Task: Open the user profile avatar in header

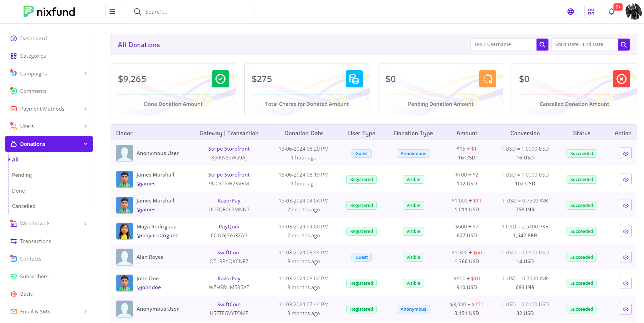Action: [x=633, y=12]
